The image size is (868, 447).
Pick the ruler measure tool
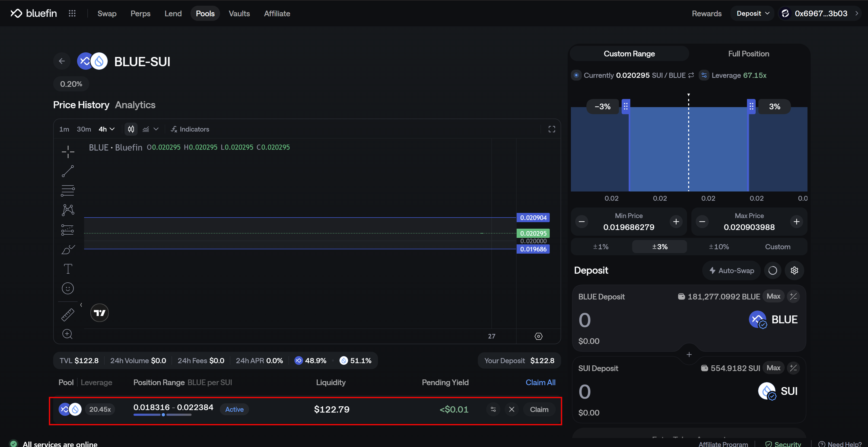(68, 315)
